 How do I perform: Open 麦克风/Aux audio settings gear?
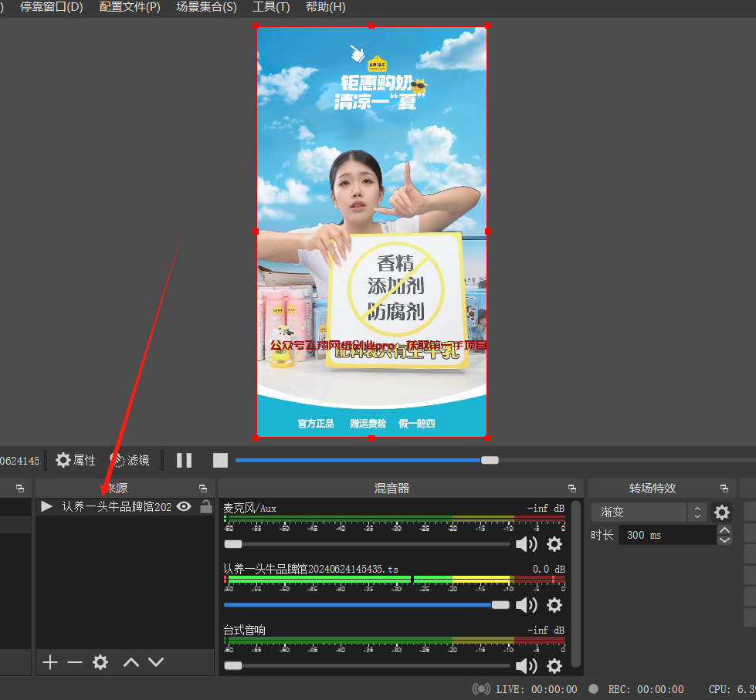coord(554,544)
